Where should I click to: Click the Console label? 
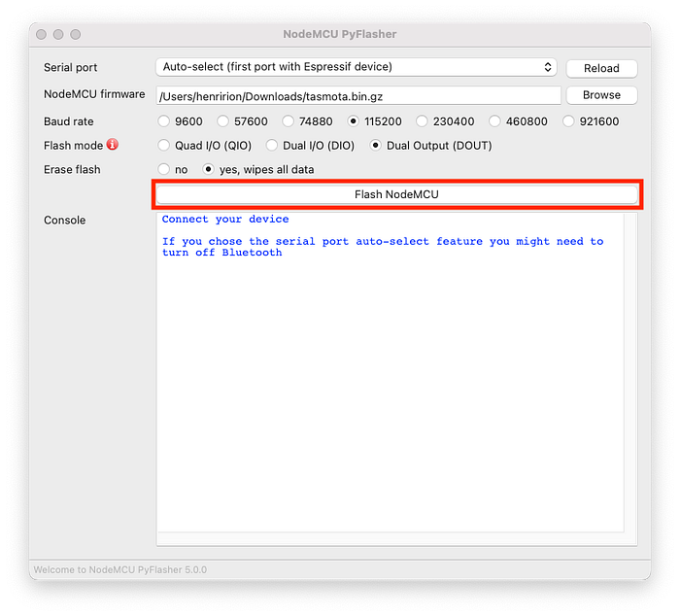click(x=65, y=221)
